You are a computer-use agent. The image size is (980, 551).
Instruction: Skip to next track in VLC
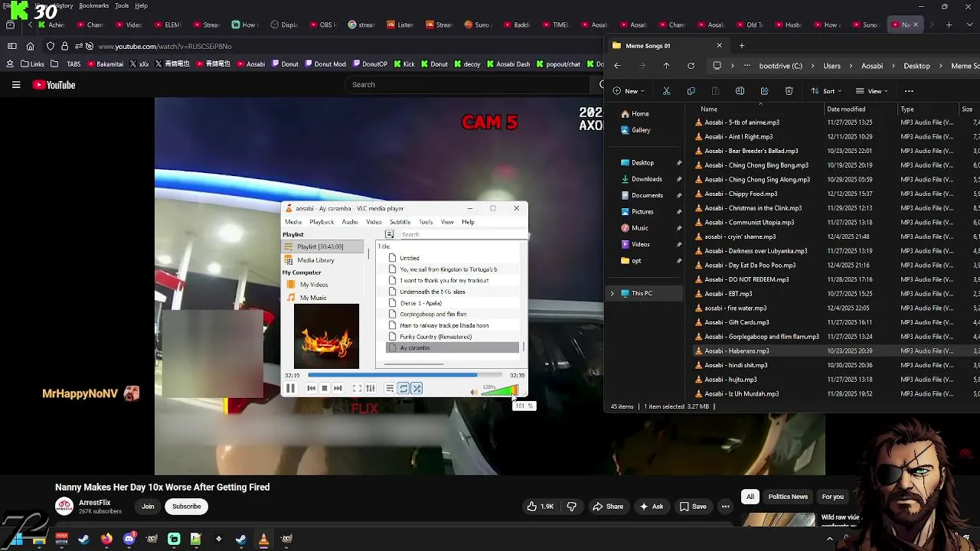click(x=338, y=389)
